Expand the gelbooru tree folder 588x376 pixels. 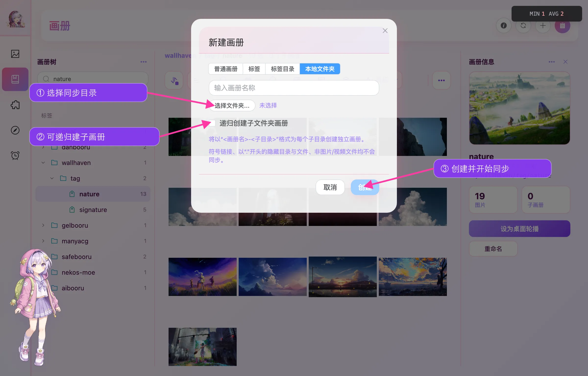(x=43, y=225)
